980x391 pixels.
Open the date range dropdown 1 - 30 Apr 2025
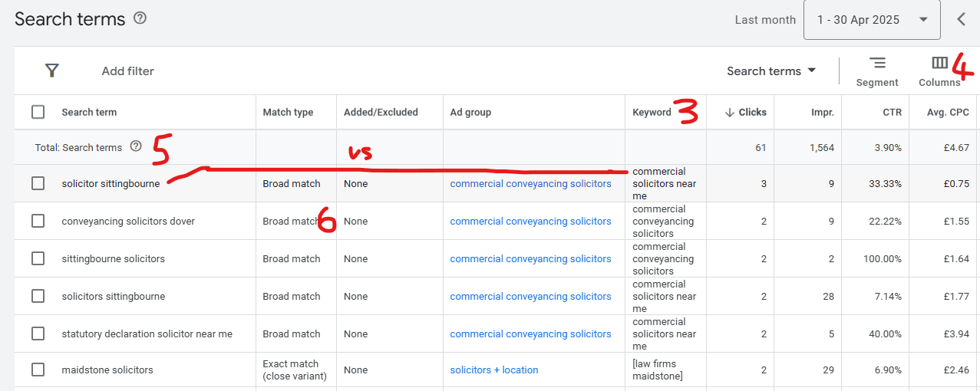(872, 20)
